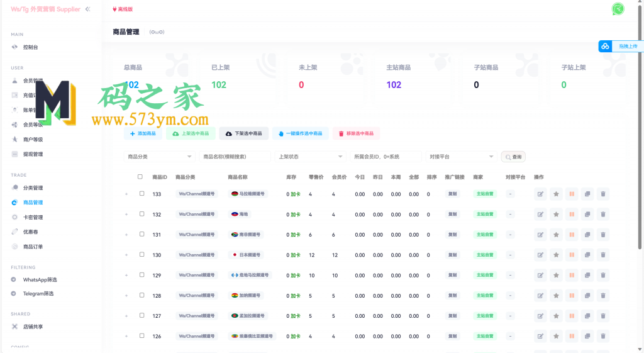Viewport: 644px width, 353px height.
Task: Open Telegram筛选 in the sidebar
Action: click(38, 294)
